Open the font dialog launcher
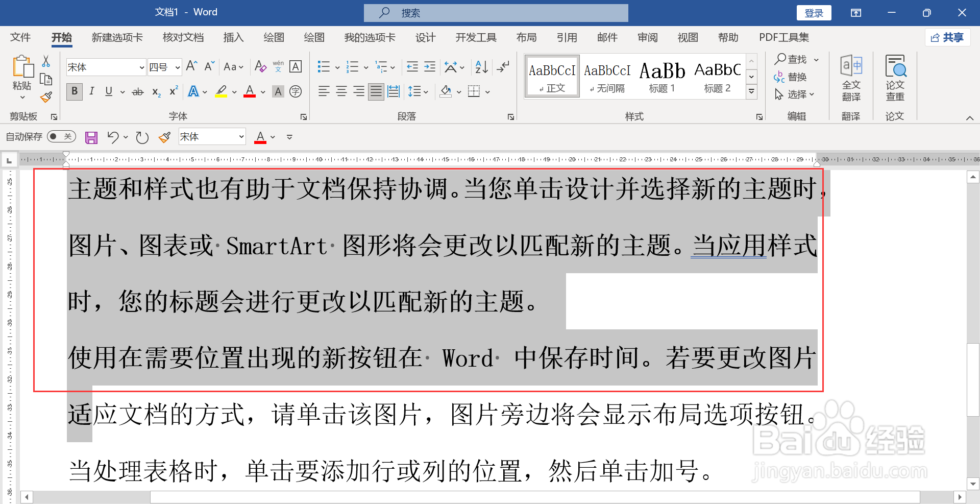The image size is (980, 504). pyautogui.click(x=304, y=117)
